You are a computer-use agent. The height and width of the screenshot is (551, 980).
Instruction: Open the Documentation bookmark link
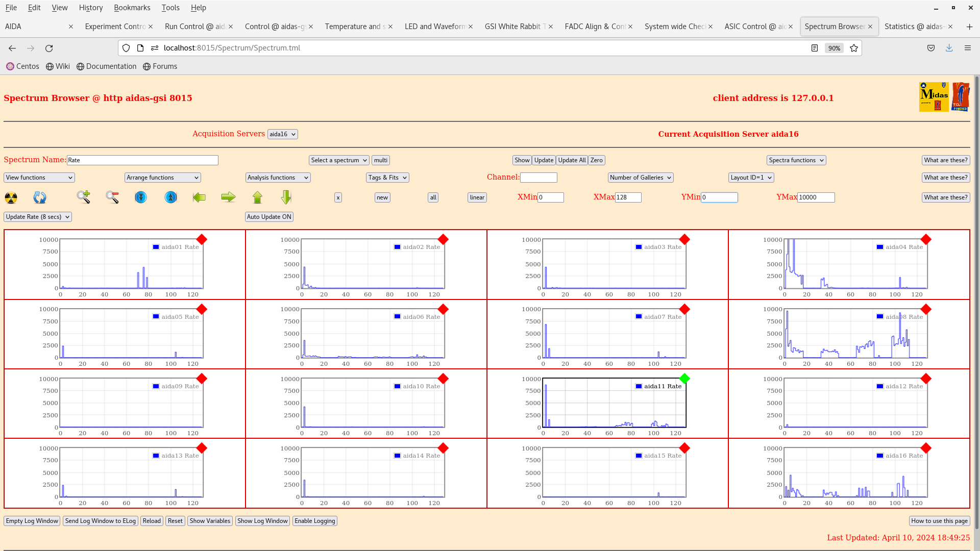coord(107,66)
